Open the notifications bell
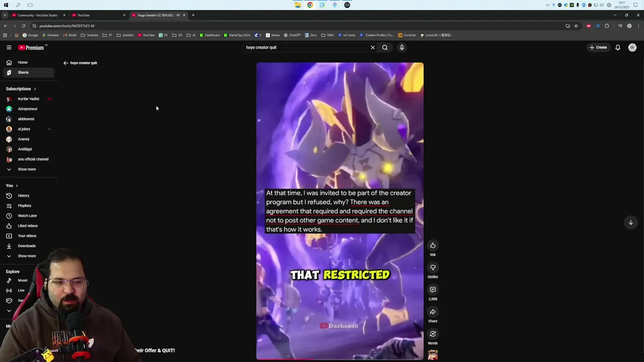 tap(618, 47)
